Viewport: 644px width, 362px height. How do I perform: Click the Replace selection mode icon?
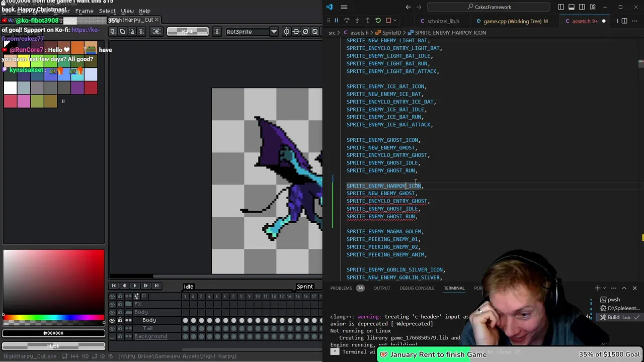pyautogui.click(x=113, y=32)
